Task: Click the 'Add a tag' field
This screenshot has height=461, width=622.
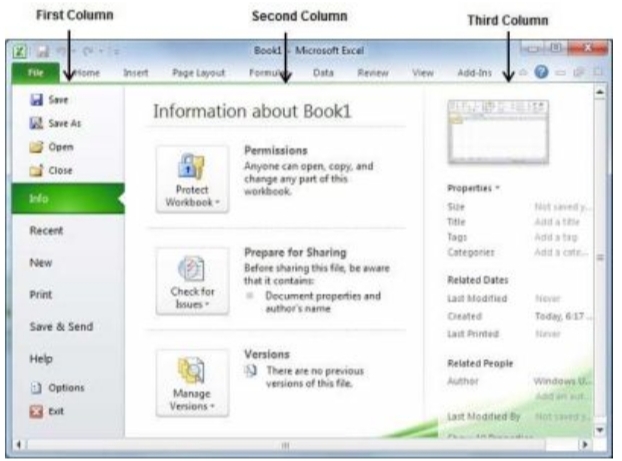Action: pos(556,237)
